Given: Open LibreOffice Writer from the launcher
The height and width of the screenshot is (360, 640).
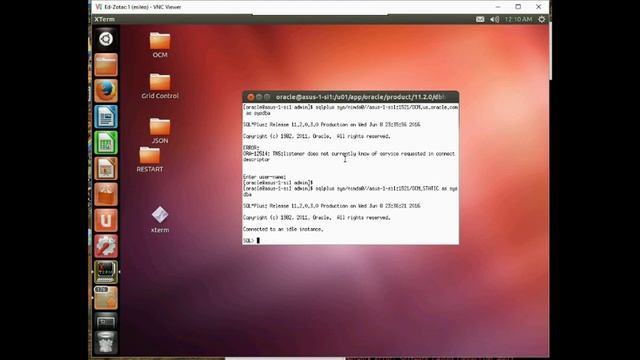Looking at the screenshot, I should [x=106, y=117].
